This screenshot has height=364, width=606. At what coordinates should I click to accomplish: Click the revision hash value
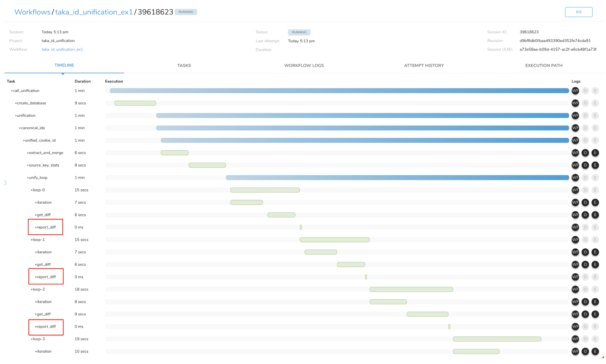click(555, 41)
